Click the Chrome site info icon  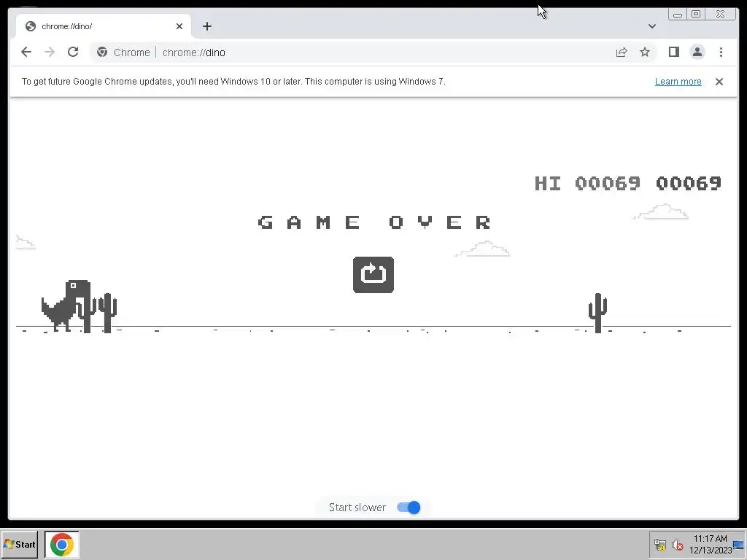pyautogui.click(x=102, y=52)
